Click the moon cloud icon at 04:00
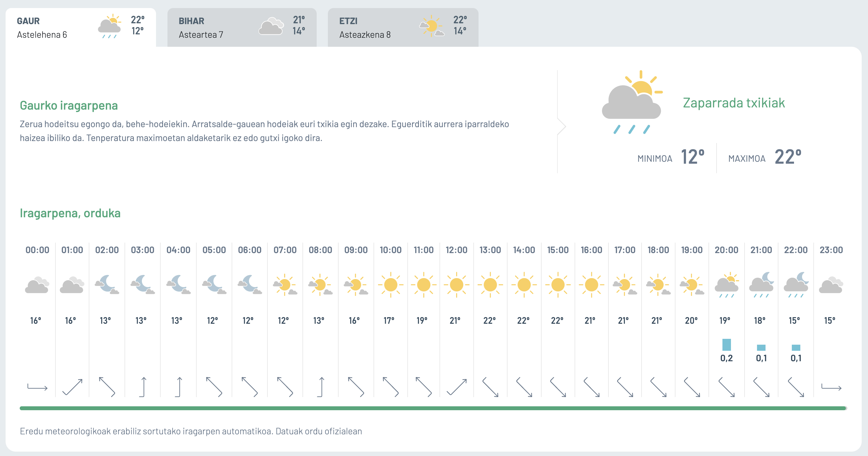Screen dimensions: 868x456 [178, 284]
